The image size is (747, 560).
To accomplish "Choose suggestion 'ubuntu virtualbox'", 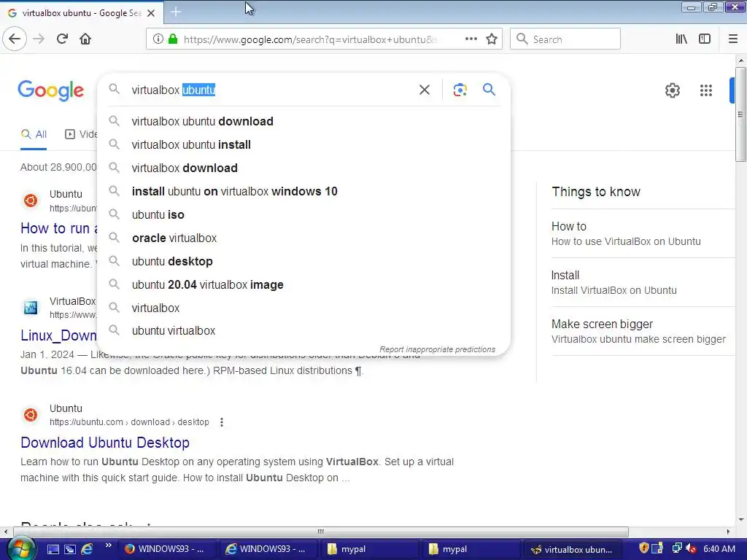I will pyautogui.click(x=303, y=330).
